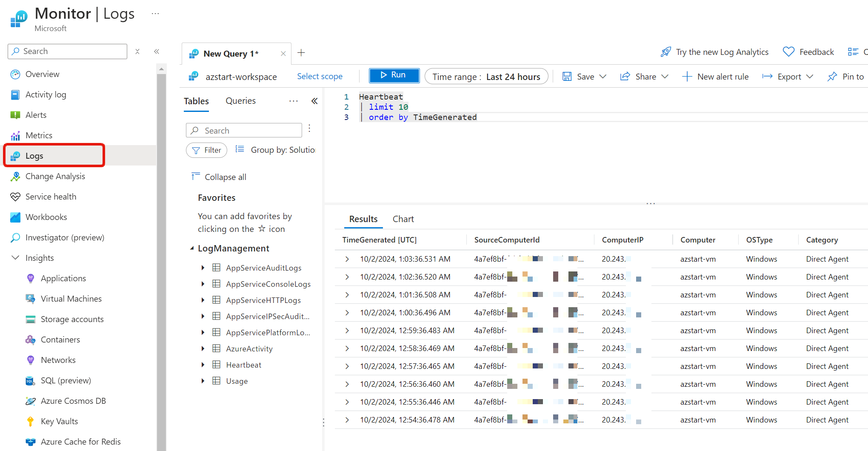
Task: Collapse the Tables side pane
Action: coord(314,101)
